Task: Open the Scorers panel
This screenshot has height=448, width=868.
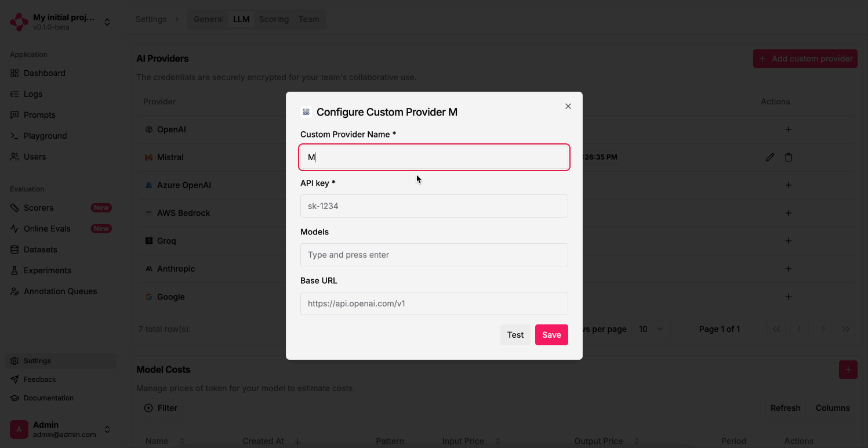Action: [x=38, y=207]
